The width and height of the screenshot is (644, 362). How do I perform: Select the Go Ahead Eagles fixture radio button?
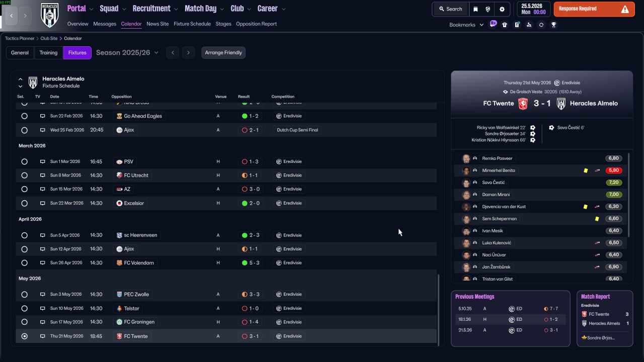[24, 116]
